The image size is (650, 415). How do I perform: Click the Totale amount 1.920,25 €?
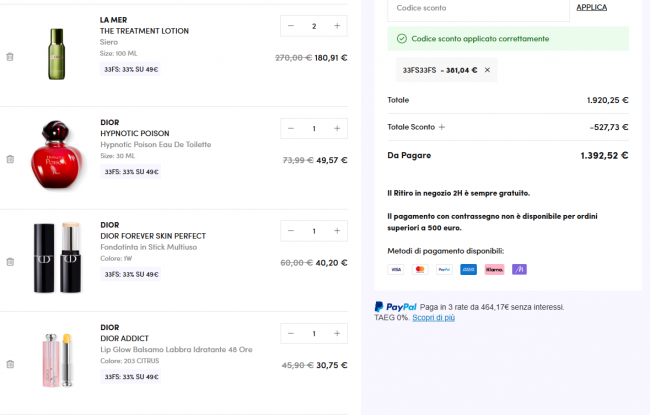pyautogui.click(x=607, y=100)
